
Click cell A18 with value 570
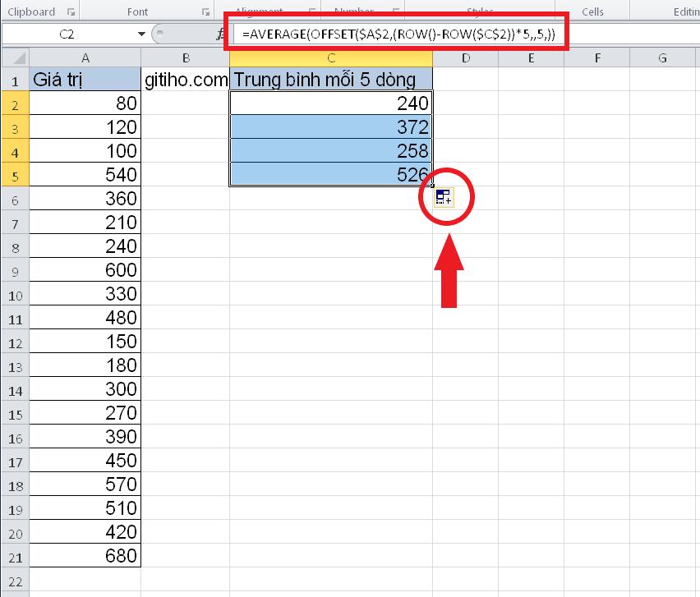85,484
